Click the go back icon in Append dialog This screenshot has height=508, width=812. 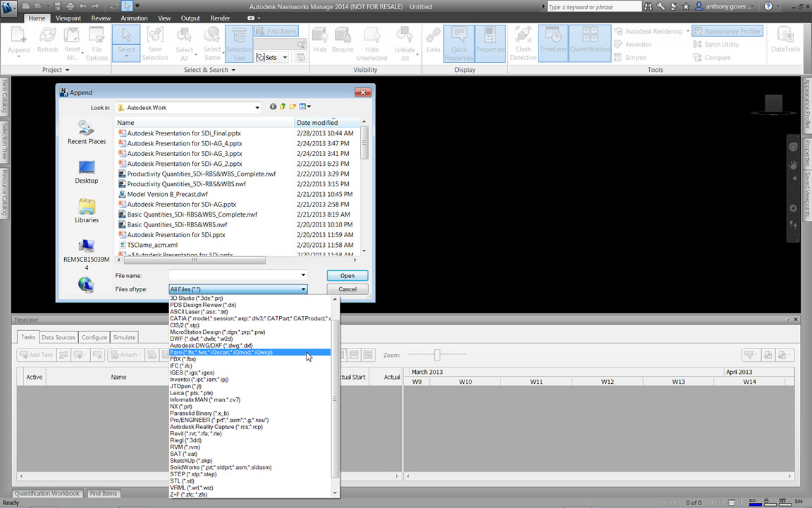(x=273, y=107)
